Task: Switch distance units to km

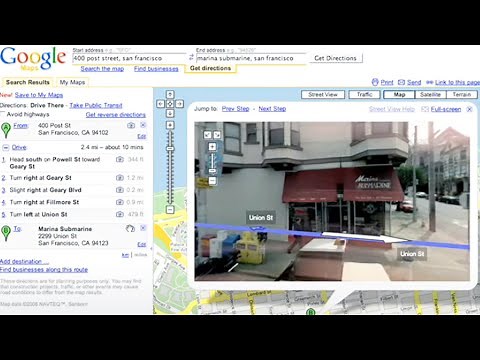Action: [x=125, y=255]
